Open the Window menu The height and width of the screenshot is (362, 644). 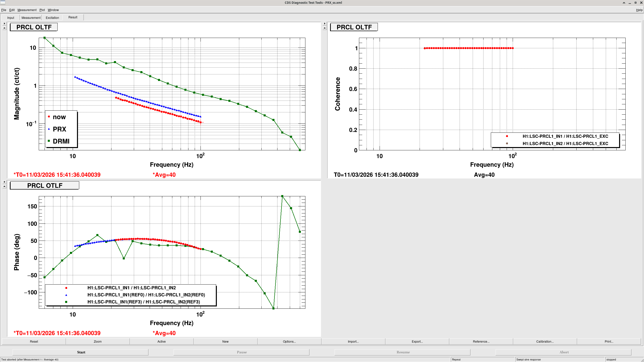click(53, 10)
